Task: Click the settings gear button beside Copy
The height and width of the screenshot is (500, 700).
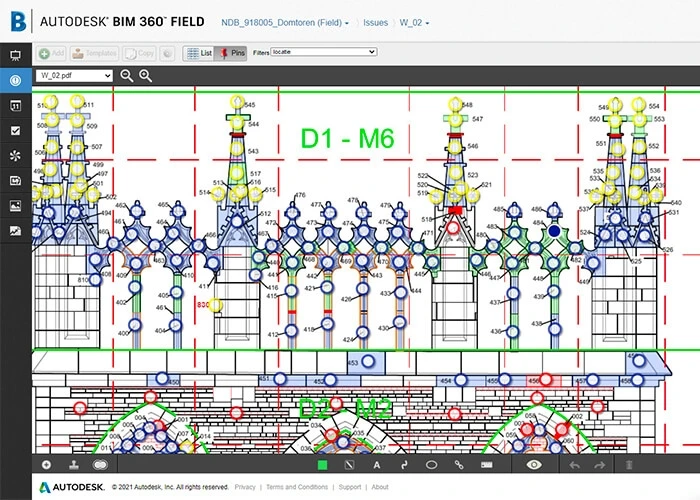Action: click(x=167, y=54)
